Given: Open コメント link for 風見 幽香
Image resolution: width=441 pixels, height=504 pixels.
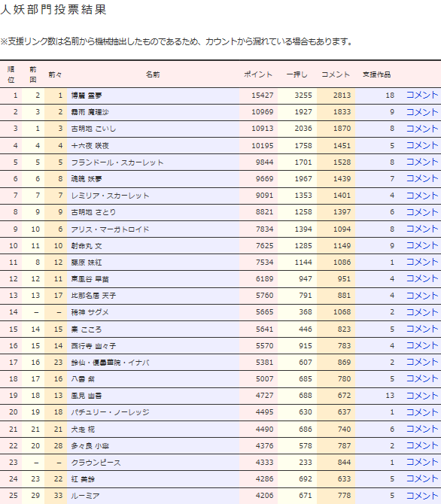Looking at the screenshot, I should (x=422, y=396).
